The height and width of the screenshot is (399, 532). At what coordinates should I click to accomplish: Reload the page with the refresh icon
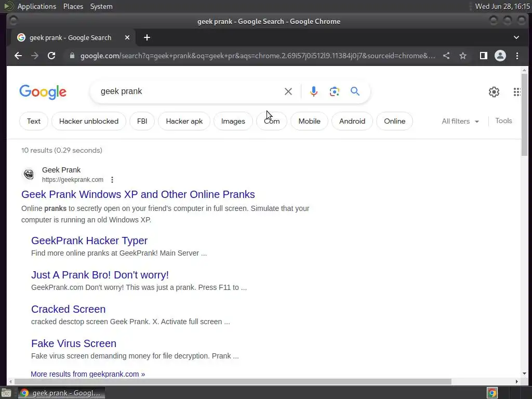point(51,56)
